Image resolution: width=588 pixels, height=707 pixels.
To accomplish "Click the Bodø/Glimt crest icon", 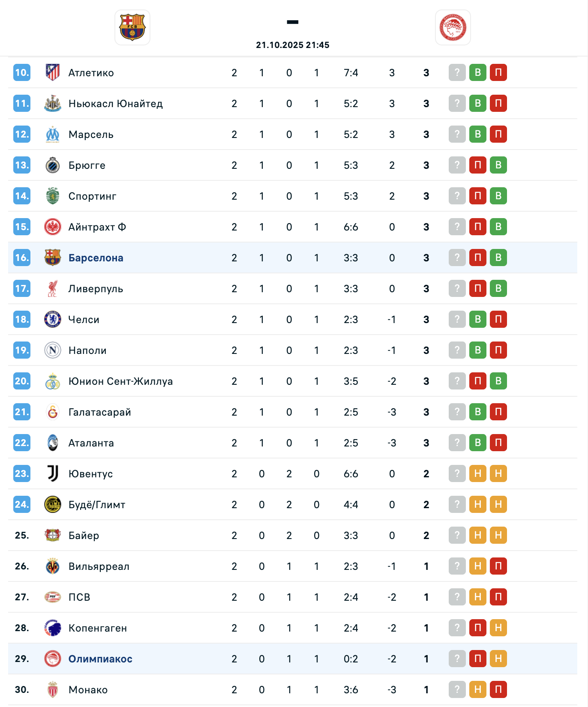I will [x=53, y=504].
